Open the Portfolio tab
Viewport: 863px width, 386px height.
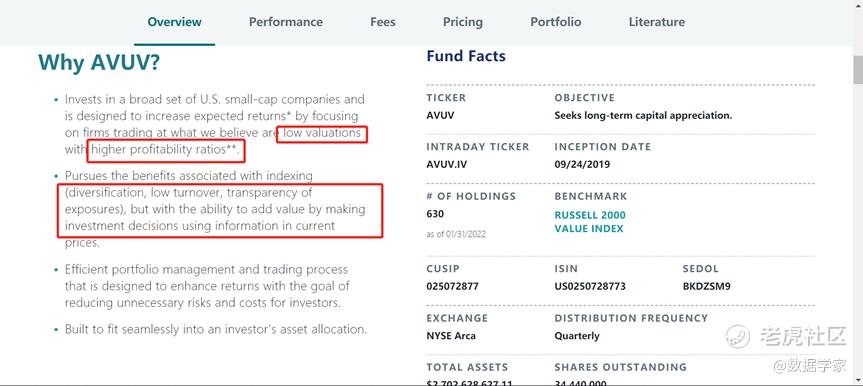(555, 22)
